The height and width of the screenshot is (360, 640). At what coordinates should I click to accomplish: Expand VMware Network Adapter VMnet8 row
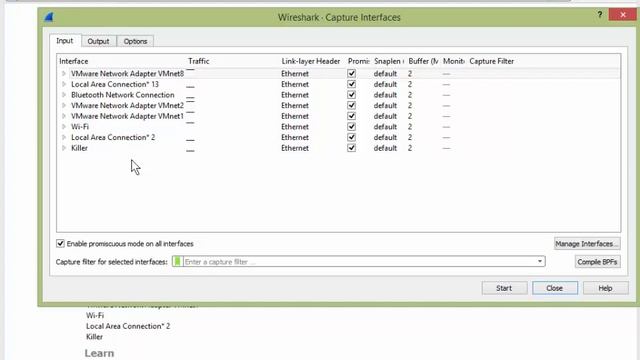64,74
